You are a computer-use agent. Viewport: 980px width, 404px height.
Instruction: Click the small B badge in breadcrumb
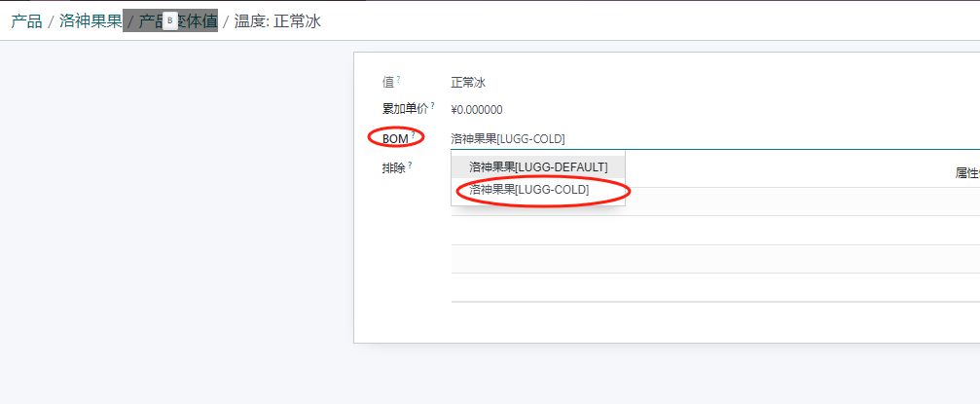(x=169, y=20)
